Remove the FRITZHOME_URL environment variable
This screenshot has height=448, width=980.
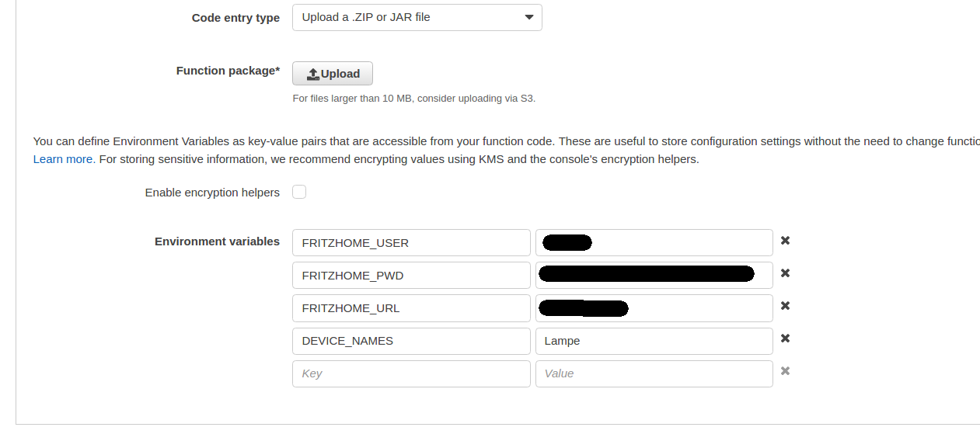[785, 306]
